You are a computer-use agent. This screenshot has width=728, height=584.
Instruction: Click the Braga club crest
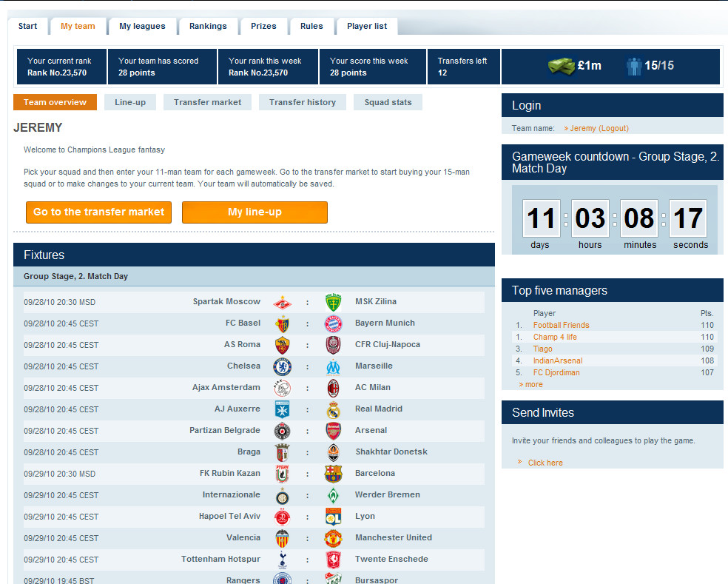tap(283, 452)
